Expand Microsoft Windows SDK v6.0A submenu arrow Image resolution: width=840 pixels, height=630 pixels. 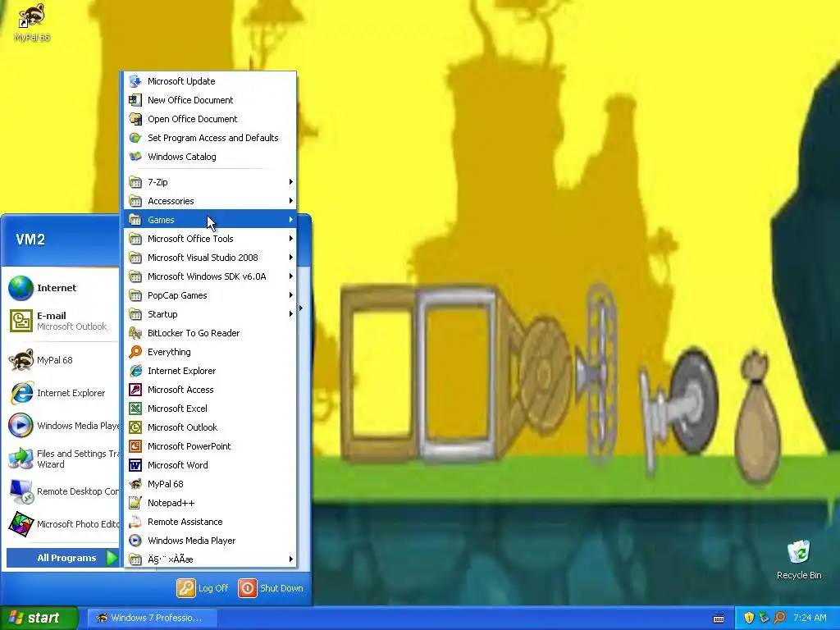point(291,276)
